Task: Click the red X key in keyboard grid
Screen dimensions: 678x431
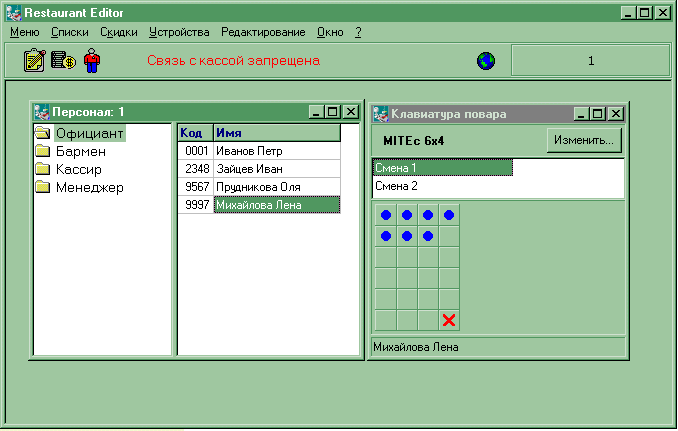Action: 449,320
